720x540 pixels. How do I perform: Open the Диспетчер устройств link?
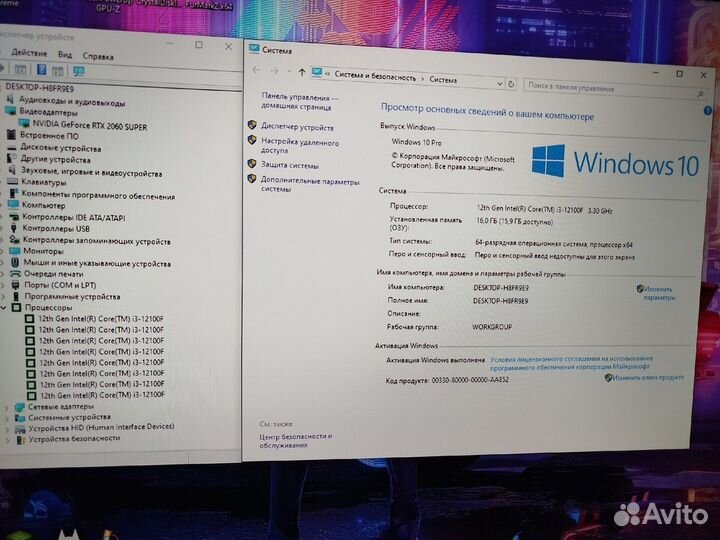(297, 127)
